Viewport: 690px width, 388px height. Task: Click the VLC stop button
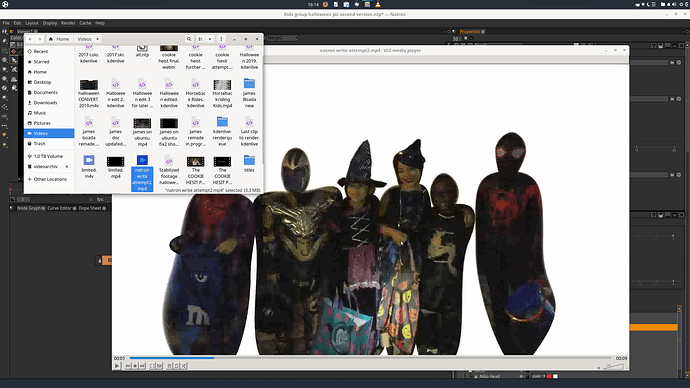click(135, 366)
